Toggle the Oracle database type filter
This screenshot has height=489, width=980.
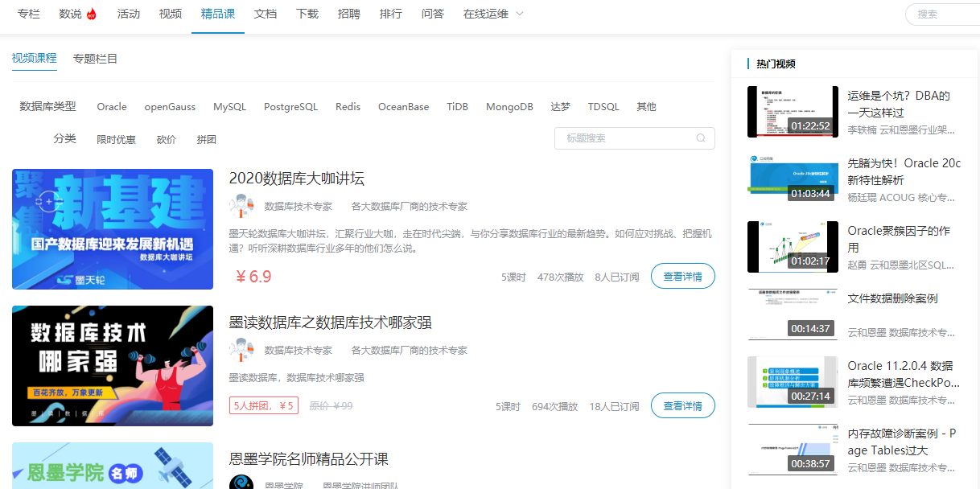[x=111, y=106]
